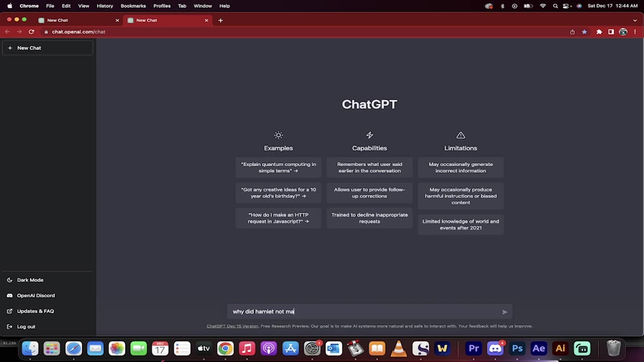Click the share page icon in address bar

[573, 32]
